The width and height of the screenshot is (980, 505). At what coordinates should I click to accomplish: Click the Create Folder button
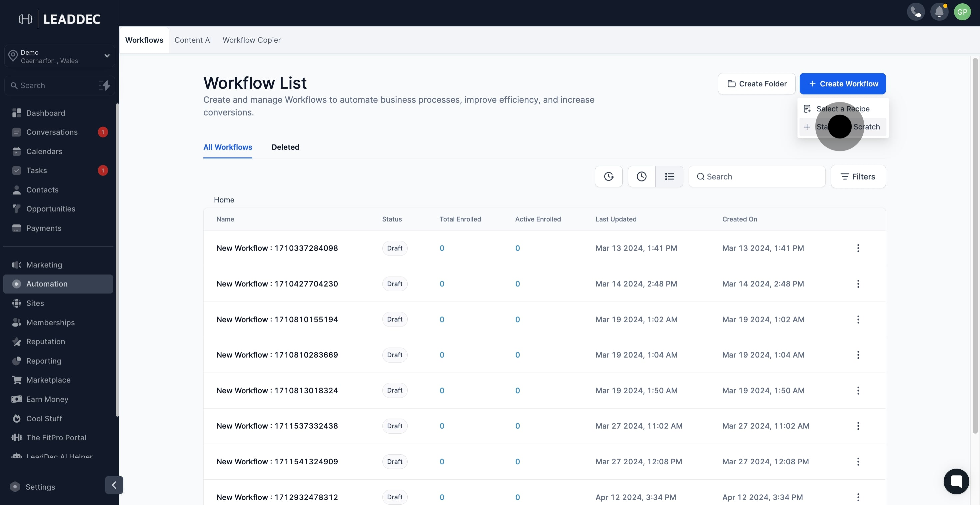pos(756,84)
